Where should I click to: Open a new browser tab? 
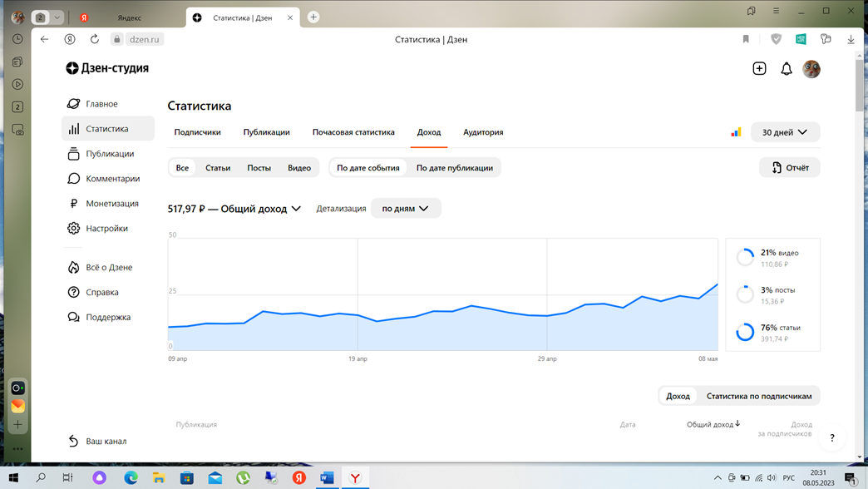(313, 17)
